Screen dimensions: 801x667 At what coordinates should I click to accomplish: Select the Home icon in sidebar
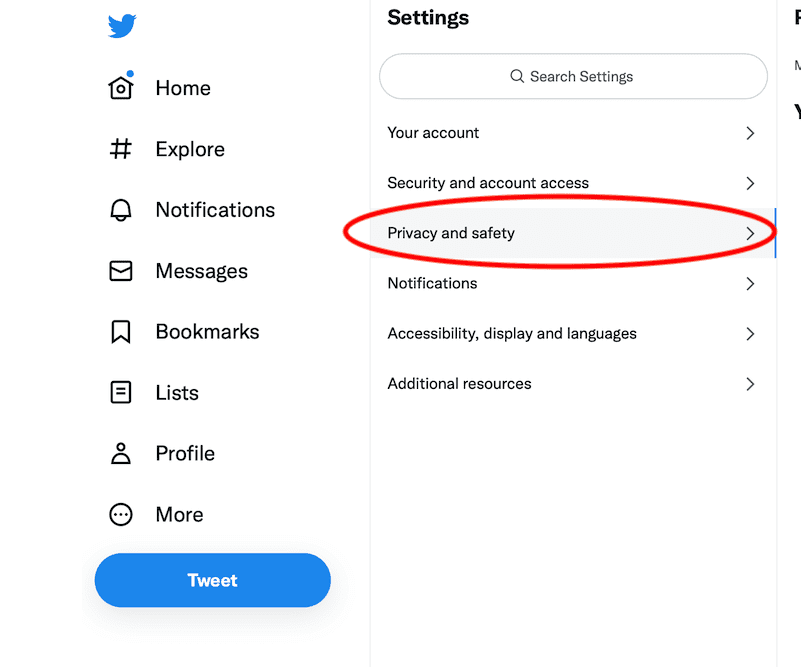tap(120, 88)
